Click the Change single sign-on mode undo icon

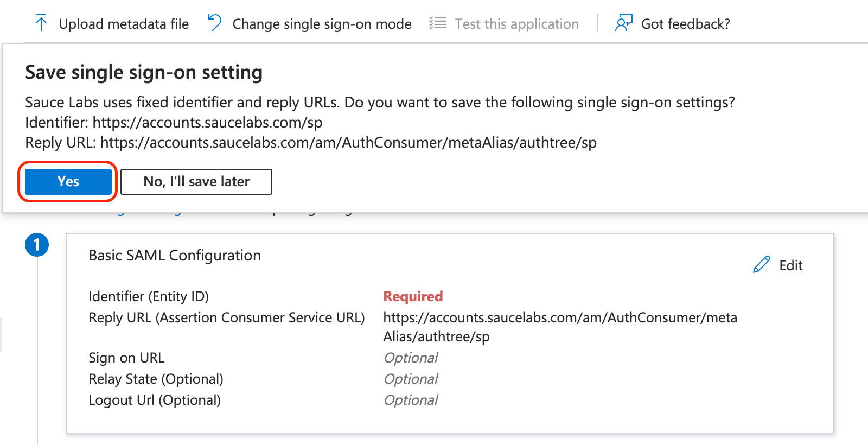(x=216, y=22)
